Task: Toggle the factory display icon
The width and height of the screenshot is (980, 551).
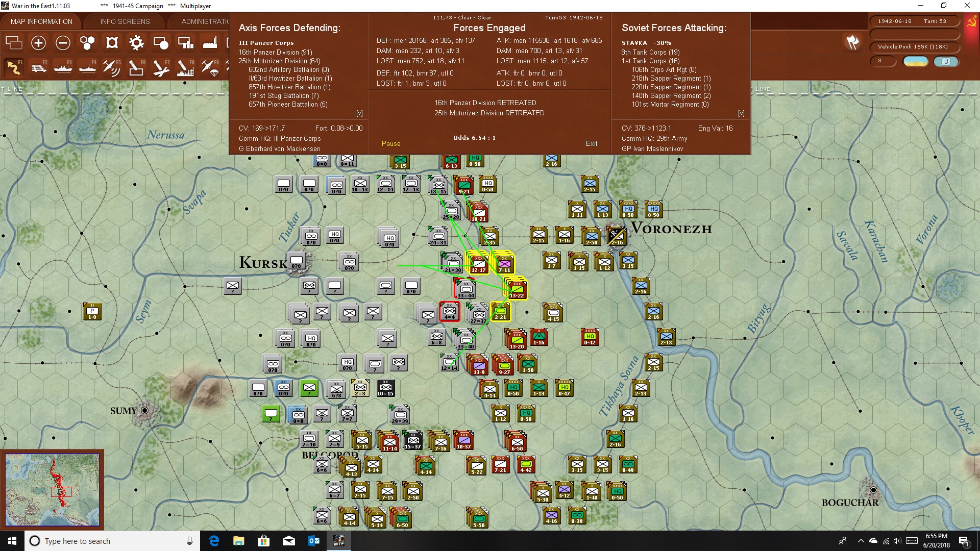Action: point(210,43)
